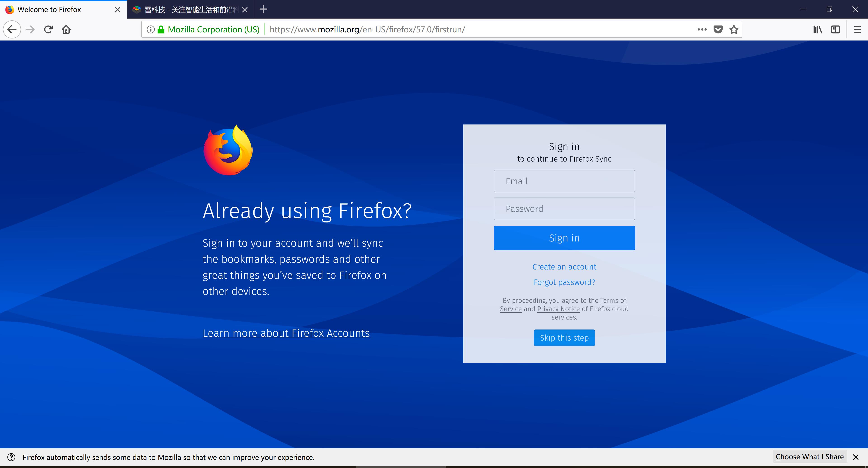Toggle the sidebar view icon
Viewport: 868px width, 468px height.
point(836,30)
